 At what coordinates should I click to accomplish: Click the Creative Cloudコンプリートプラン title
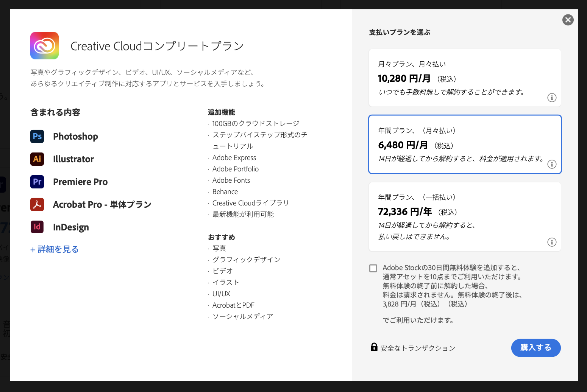tap(157, 46)
